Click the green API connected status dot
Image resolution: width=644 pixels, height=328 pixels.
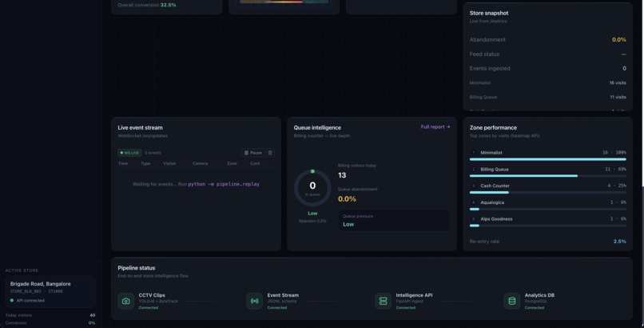[x=12, y=301]
